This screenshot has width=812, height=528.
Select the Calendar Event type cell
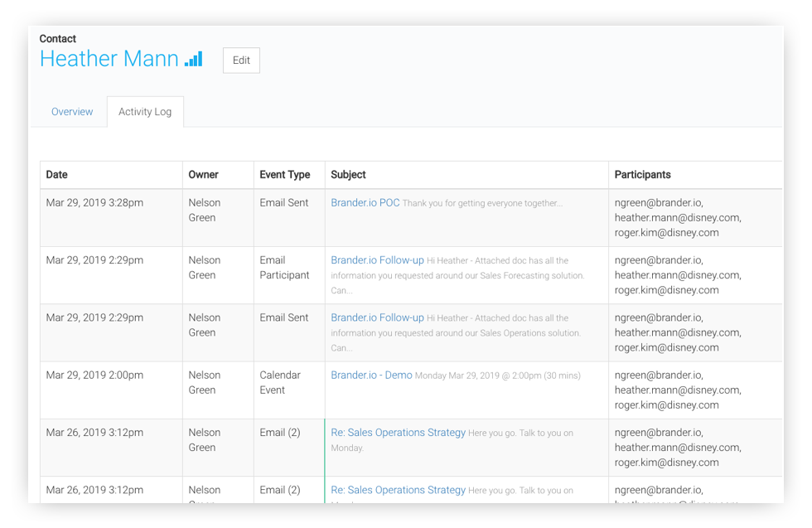(x=280, y=382)
